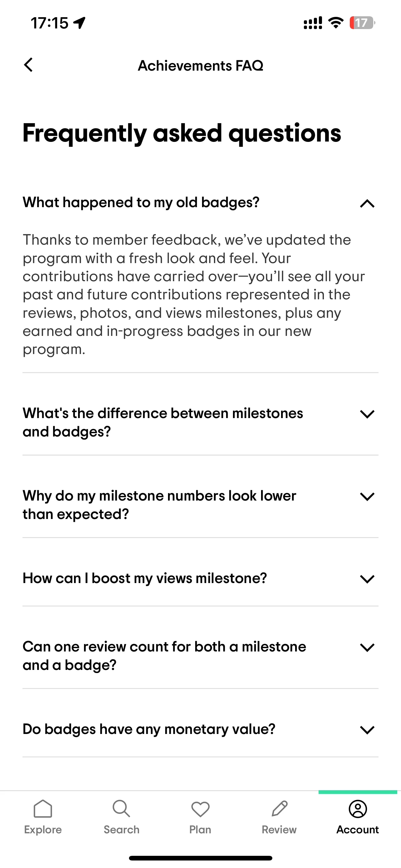
Task: Expand one review count question chevron
Action: (x=367, y=647)
